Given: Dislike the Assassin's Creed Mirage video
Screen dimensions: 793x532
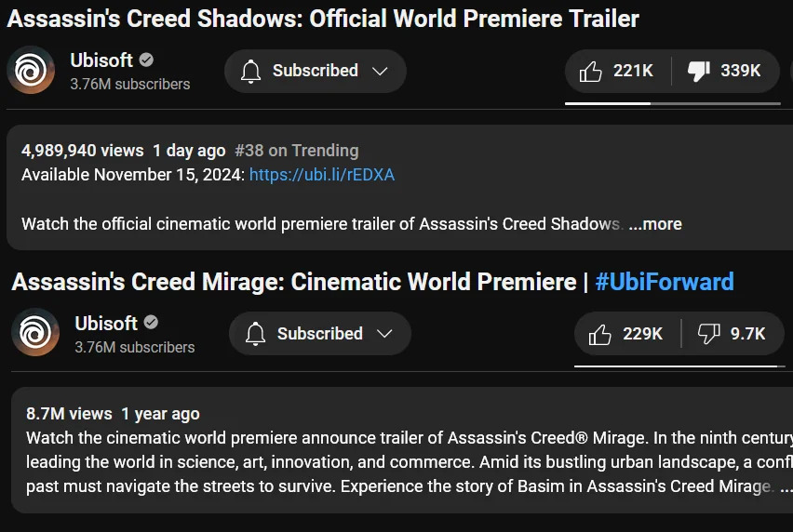Looking at the screenshot, I should coord(733,334).
